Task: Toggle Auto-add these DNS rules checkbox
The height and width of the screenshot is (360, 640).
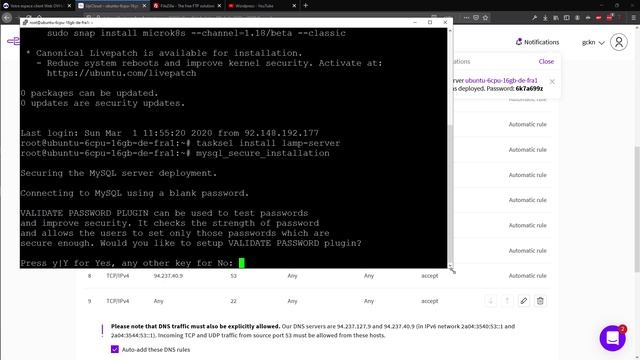Action: tap(115, 349)
